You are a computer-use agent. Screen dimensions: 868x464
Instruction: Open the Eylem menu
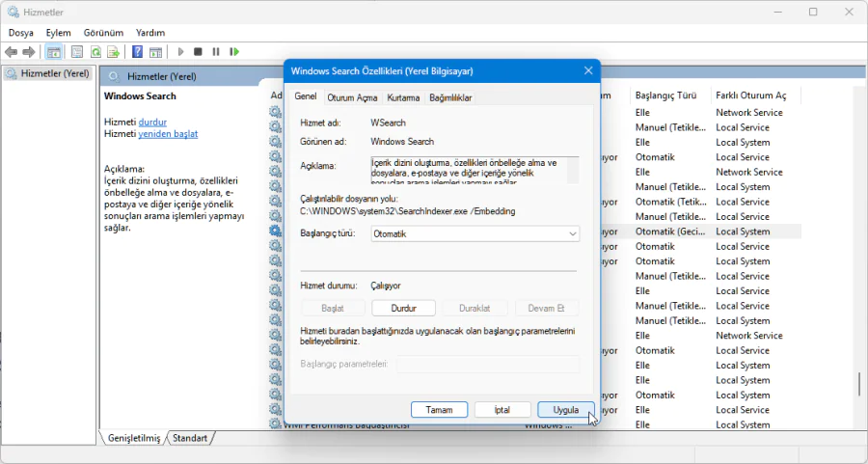pyautogui.click(x=58, y=33)
